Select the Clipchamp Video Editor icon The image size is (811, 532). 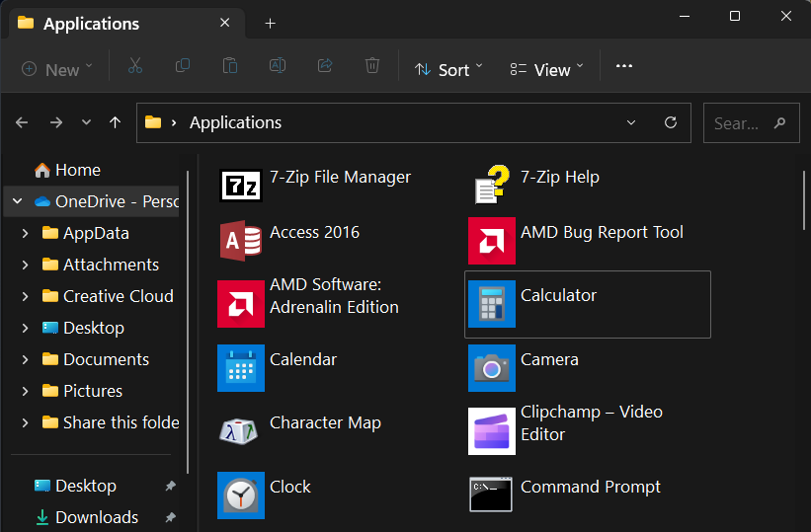click(x=491, y=431)
